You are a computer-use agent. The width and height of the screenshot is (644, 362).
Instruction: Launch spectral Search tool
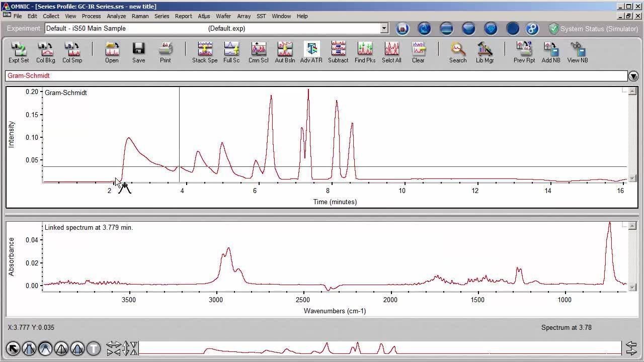[x=458, y=52]
